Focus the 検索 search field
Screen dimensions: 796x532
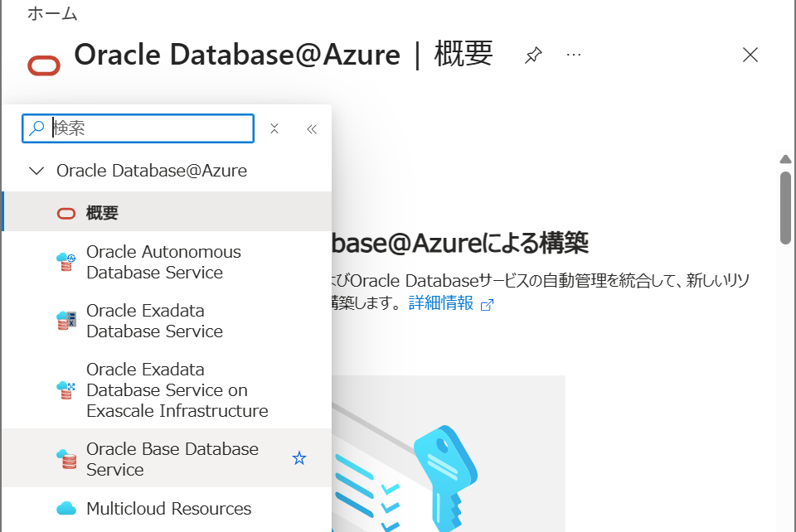138,128
